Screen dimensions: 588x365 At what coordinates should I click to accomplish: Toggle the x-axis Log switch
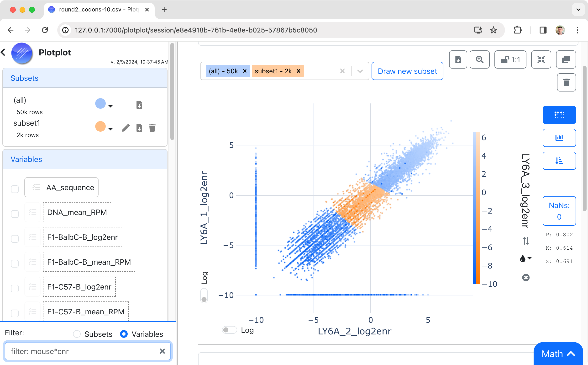point(229,330)
